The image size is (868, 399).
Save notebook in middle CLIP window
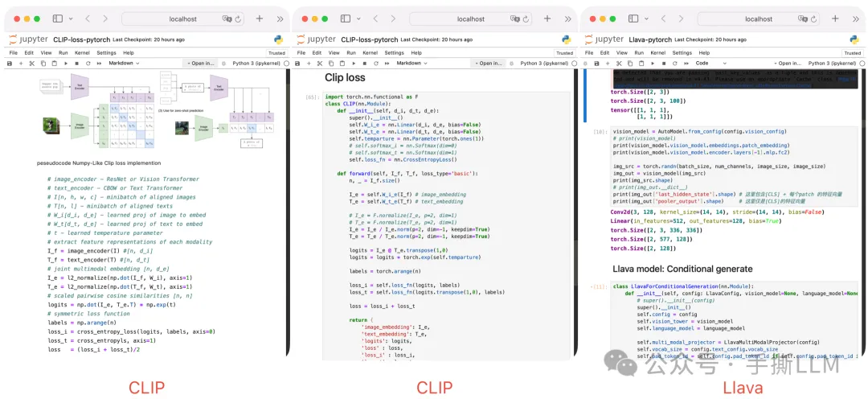[x=297, y=64]
